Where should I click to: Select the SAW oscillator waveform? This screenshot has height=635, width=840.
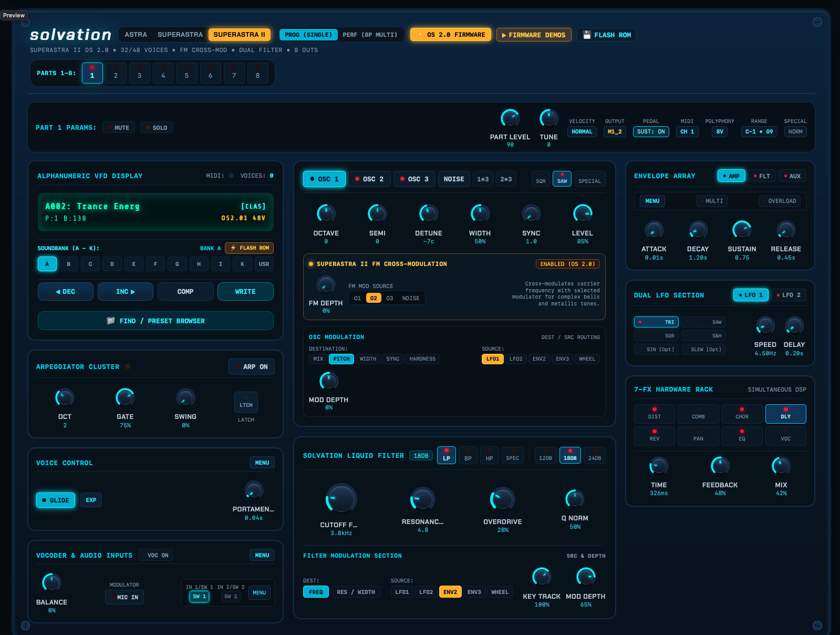[x=562, y=179]
